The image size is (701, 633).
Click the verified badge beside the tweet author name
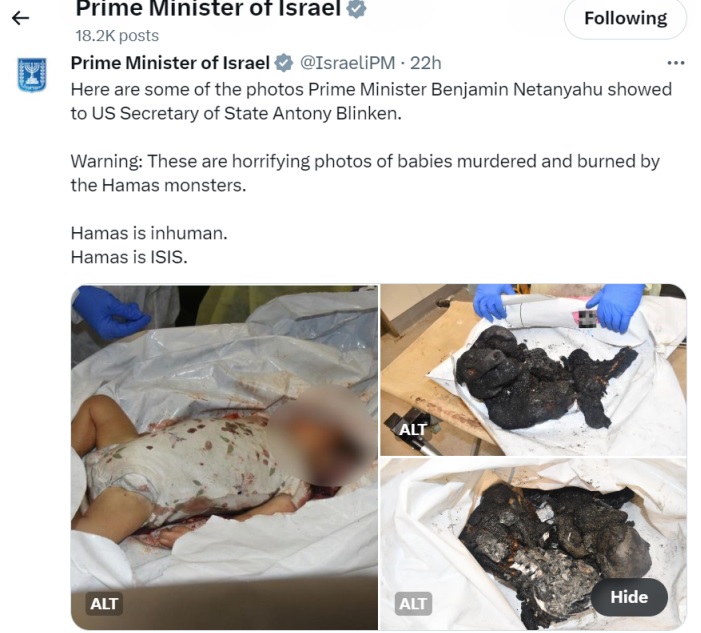pyautogui.click(x=283, y=63)
